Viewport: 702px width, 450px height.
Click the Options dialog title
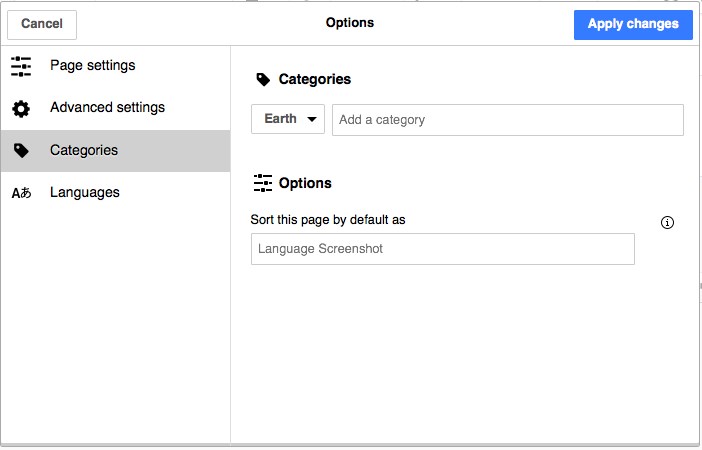tap(350, 23)
